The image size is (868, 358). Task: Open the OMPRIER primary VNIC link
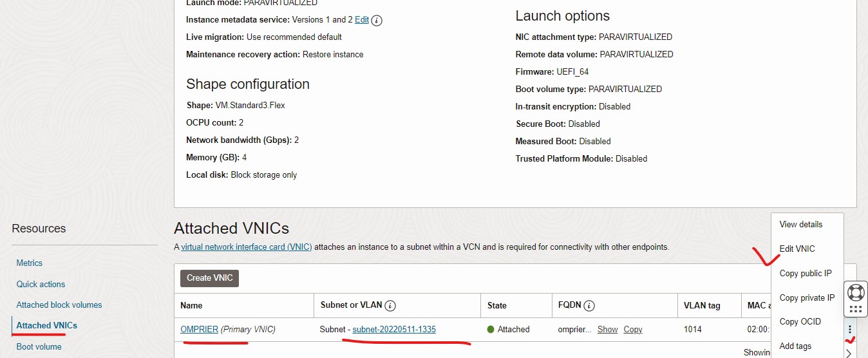pos(199,330)
